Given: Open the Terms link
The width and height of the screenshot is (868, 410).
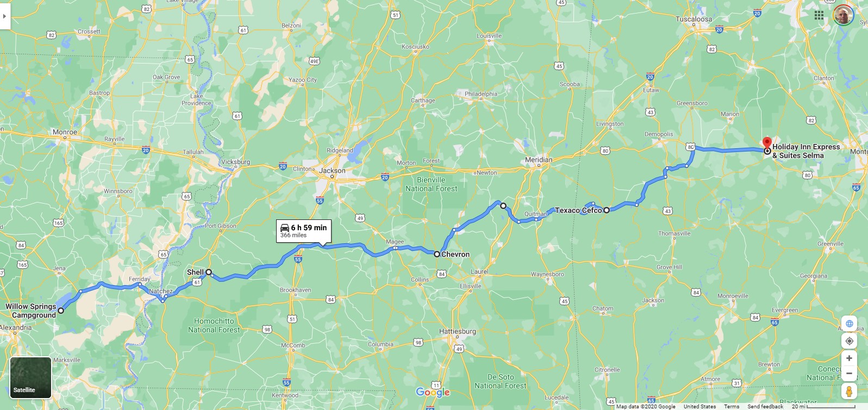Looking at the screenshot, I should coord(731,407).
